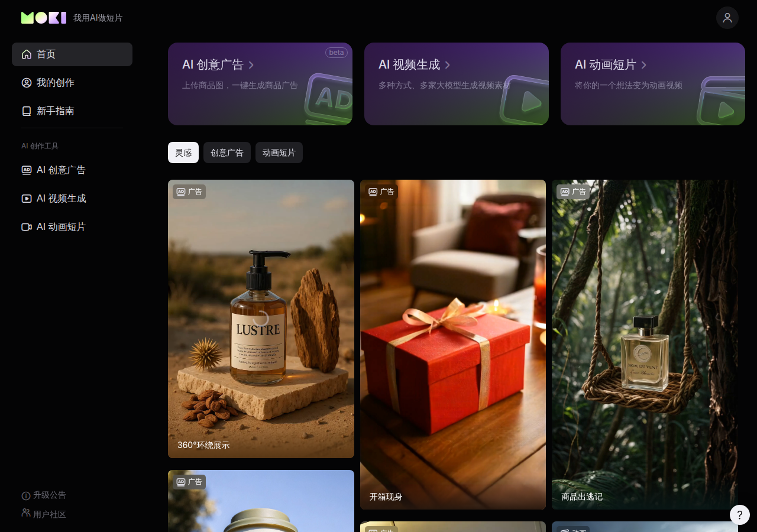Open the 360°环绕展示 LUSTRE bottle thumbnail

pos(261,319)
